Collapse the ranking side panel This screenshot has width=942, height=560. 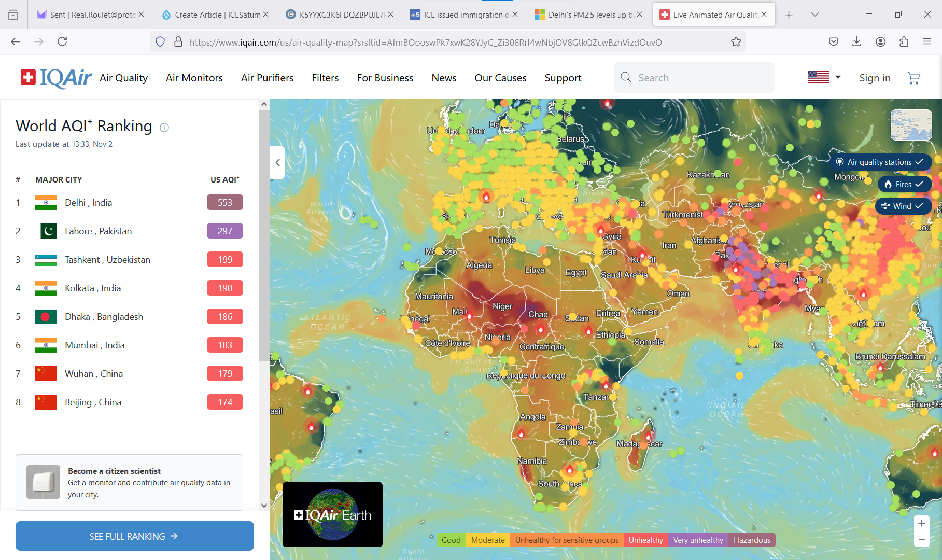pos(277,163)
